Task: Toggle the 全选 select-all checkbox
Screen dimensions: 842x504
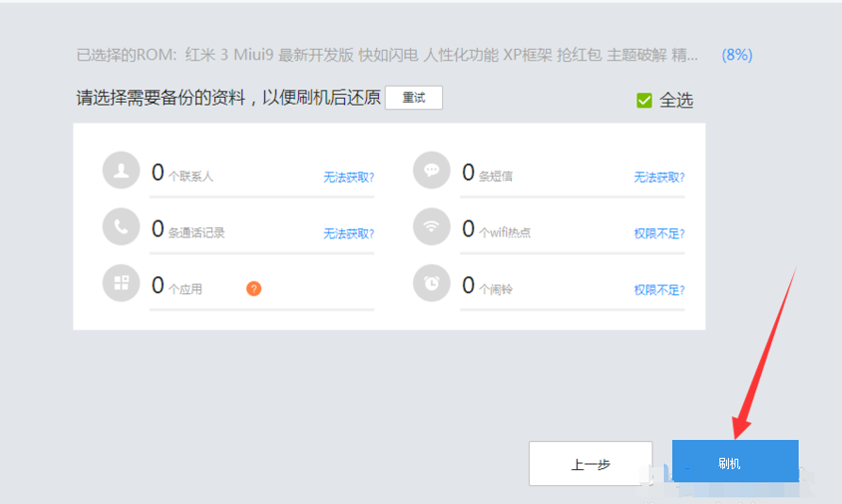Action: (645, 100)
